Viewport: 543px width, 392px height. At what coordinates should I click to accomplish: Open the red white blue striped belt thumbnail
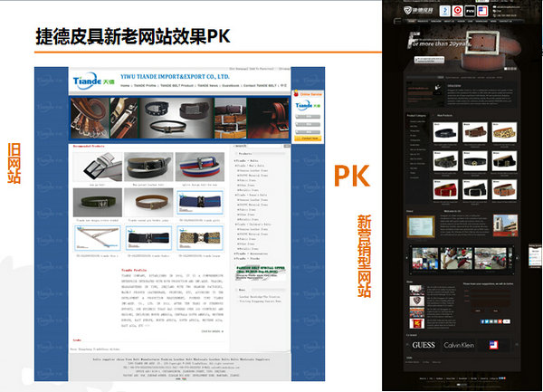coord(200,167)
